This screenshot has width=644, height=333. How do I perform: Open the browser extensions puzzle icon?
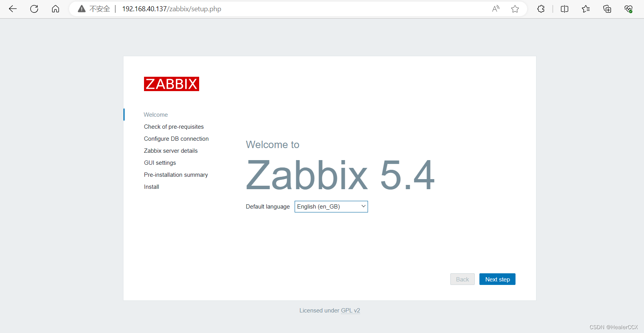(541, 9)
